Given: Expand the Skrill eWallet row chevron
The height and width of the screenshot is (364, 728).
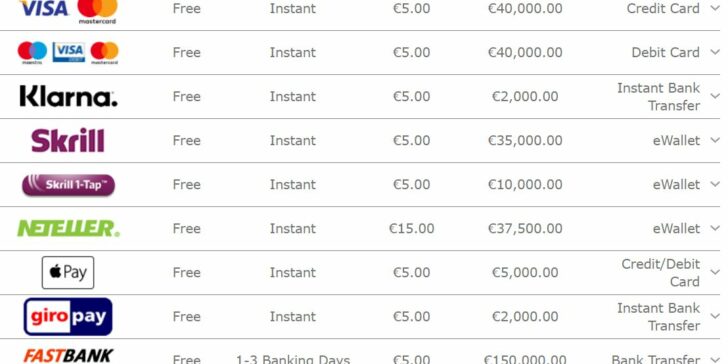Looking at the screenshot, I should coord(715,140).
